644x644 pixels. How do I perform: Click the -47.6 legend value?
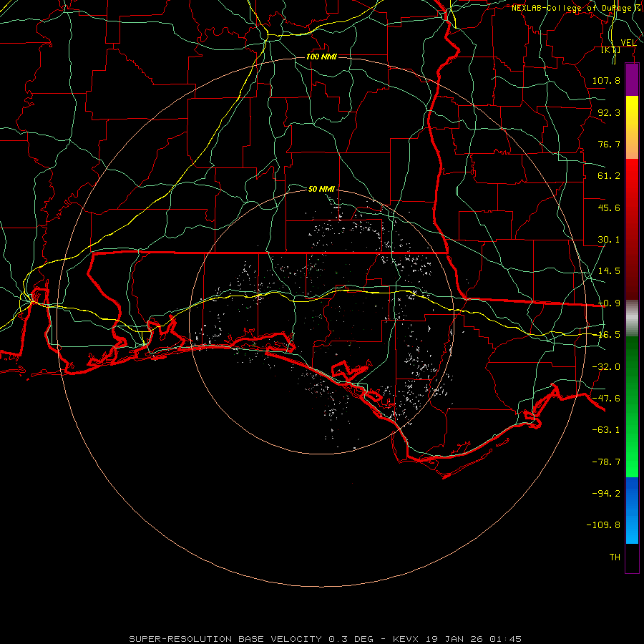coord(606,399)
